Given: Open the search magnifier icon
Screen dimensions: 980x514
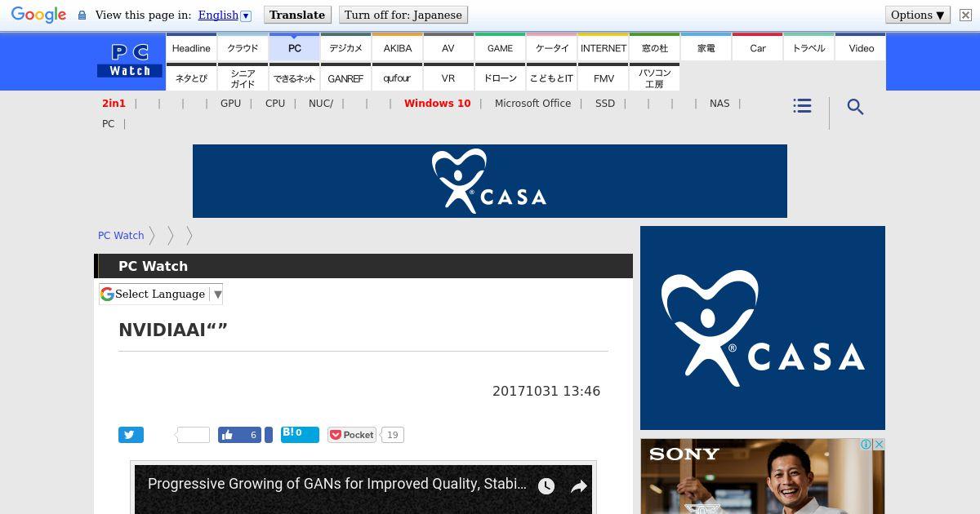Looking at the screenshot, I should pyautogui.click(x=855, y=107).
